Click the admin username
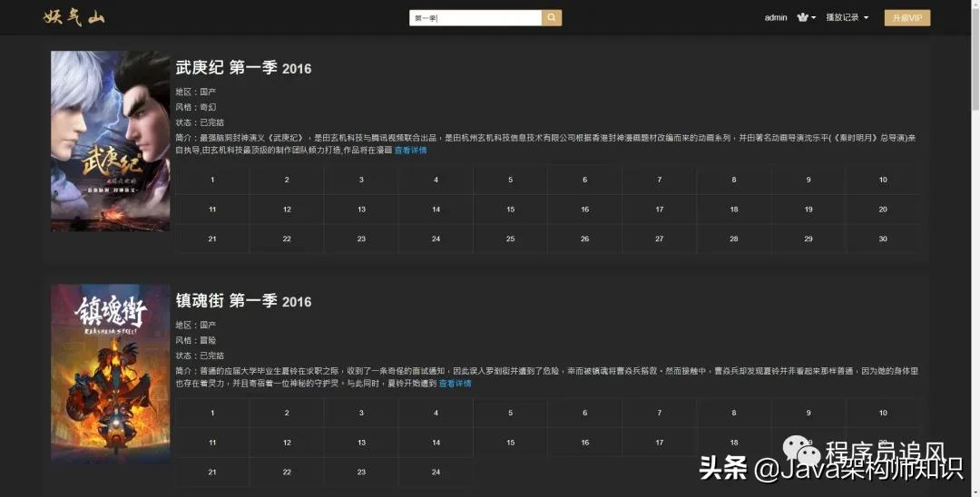The image size is (980, 497). [x=776, y=17]
